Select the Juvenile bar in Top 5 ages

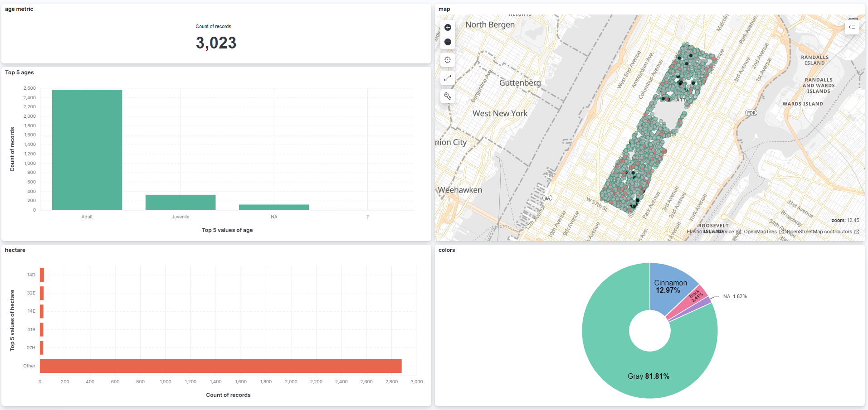tap(180, 202)
